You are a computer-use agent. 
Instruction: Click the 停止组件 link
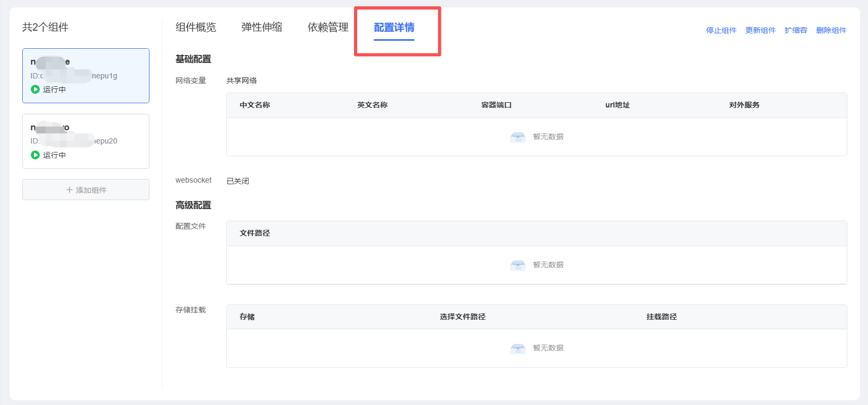point(721,31)
